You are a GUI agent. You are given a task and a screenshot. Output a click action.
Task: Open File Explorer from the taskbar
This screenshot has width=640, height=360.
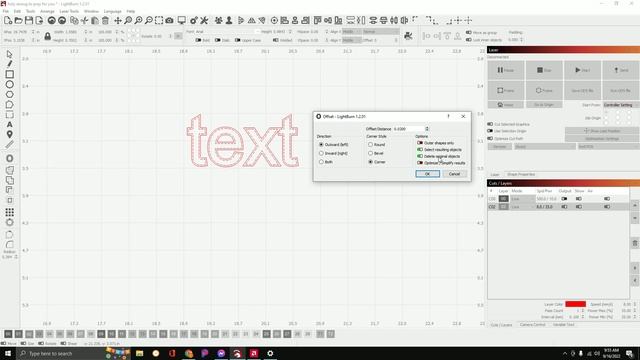(140, 353)
